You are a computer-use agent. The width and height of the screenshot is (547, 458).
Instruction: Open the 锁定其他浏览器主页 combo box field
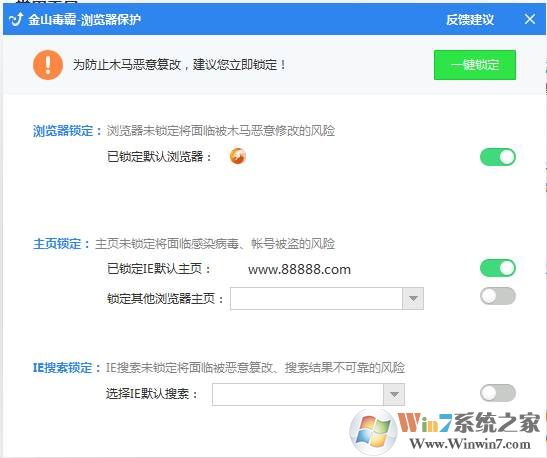pyautogui.click(x=327, y=299)
